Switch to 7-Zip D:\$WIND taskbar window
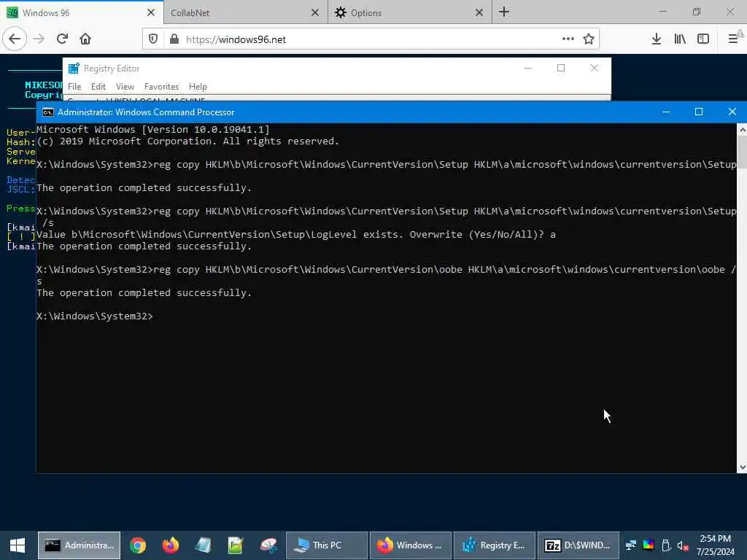 [578, 545]
